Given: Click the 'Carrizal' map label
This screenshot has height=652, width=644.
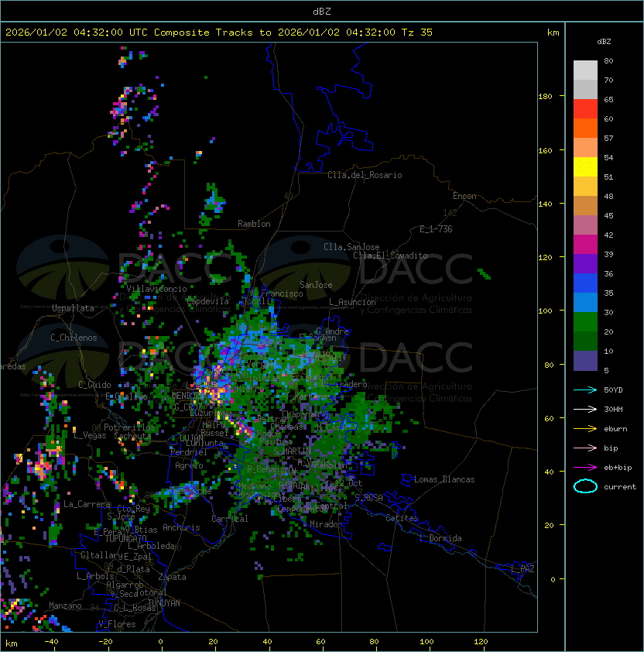Looking at the screenshot, I should tap(229, 519).
